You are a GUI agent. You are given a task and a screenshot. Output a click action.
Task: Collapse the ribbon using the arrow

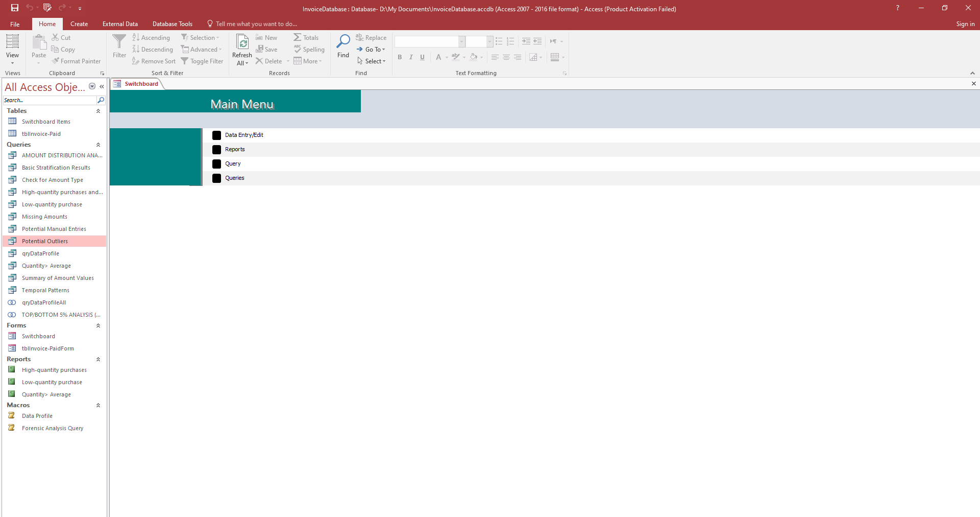pos(972,73)
